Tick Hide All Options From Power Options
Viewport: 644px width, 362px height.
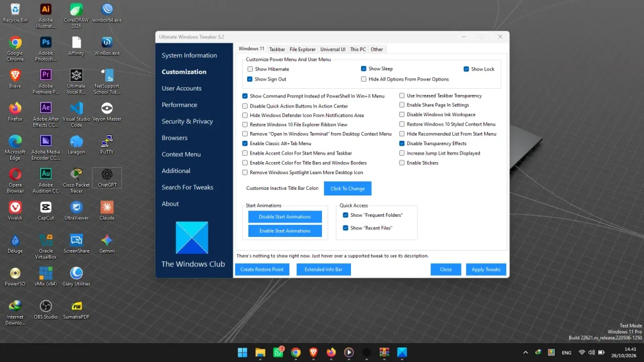point(364,79)
